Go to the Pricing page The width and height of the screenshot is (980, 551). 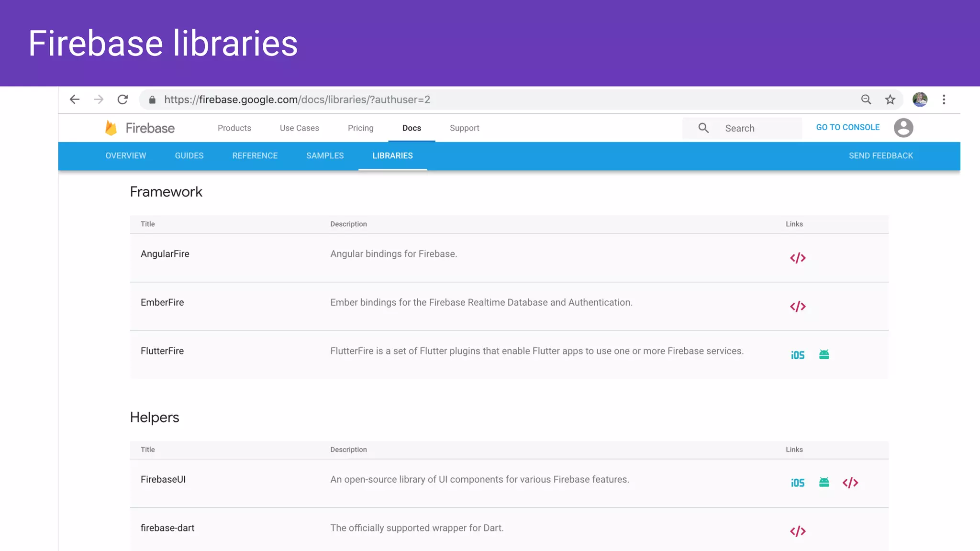click(361, 128)
